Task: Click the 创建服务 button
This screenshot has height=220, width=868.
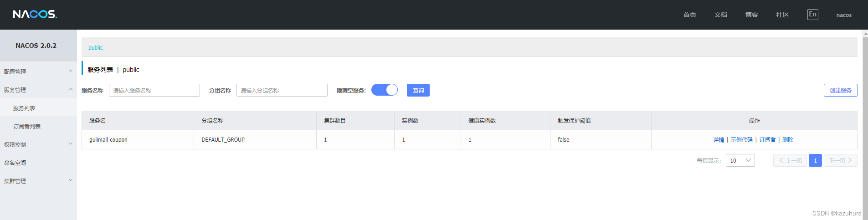Action: click(840, 90)
